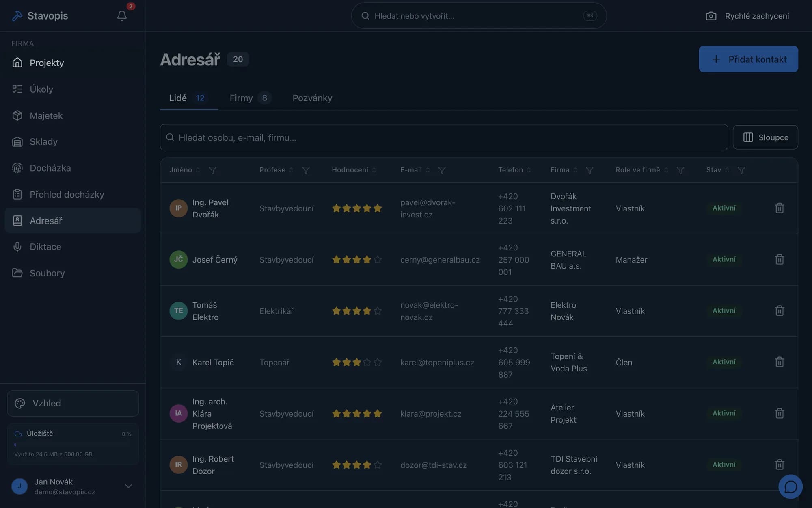Click trash icon in Tomáš Elektro row

tap(779, 310)
